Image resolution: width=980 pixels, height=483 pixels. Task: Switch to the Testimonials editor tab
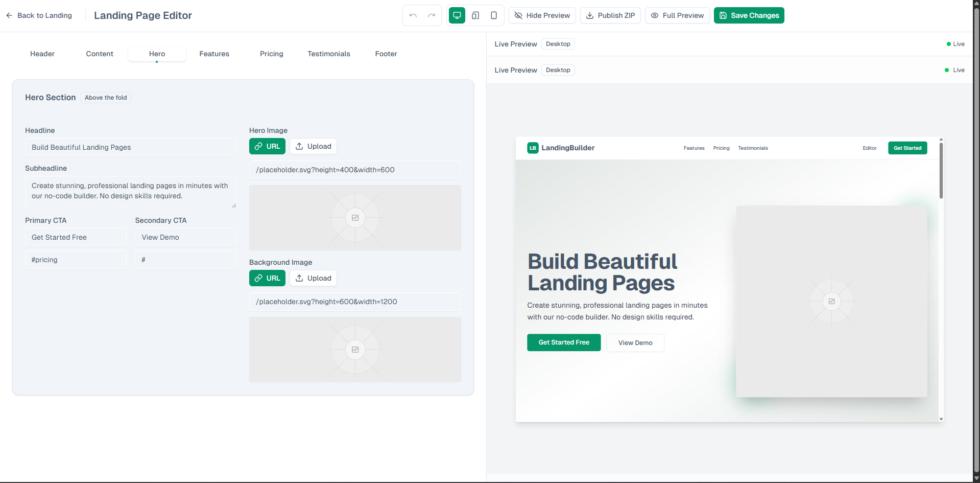328,54
